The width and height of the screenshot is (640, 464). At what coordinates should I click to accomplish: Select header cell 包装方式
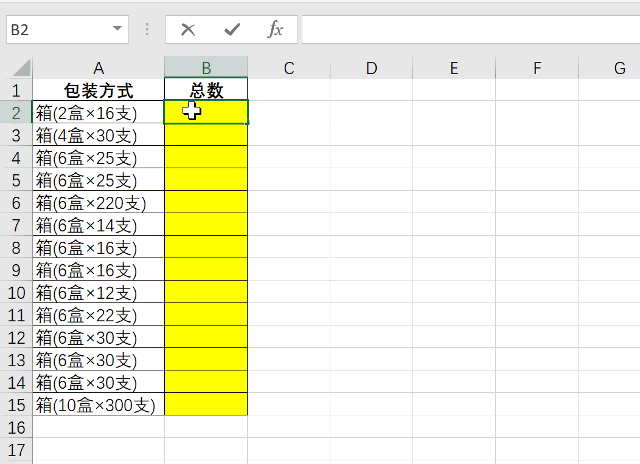(x=98, y=90)
